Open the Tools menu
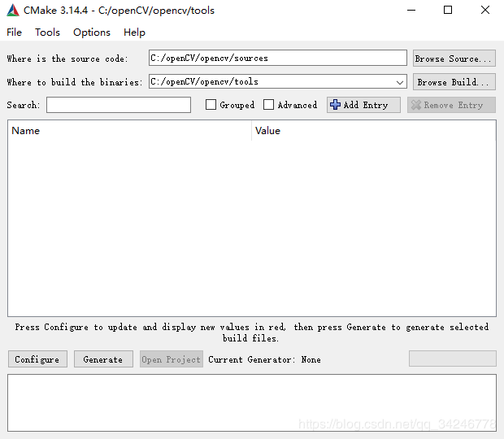Screen dimensions: 504x439 point(48,33)
